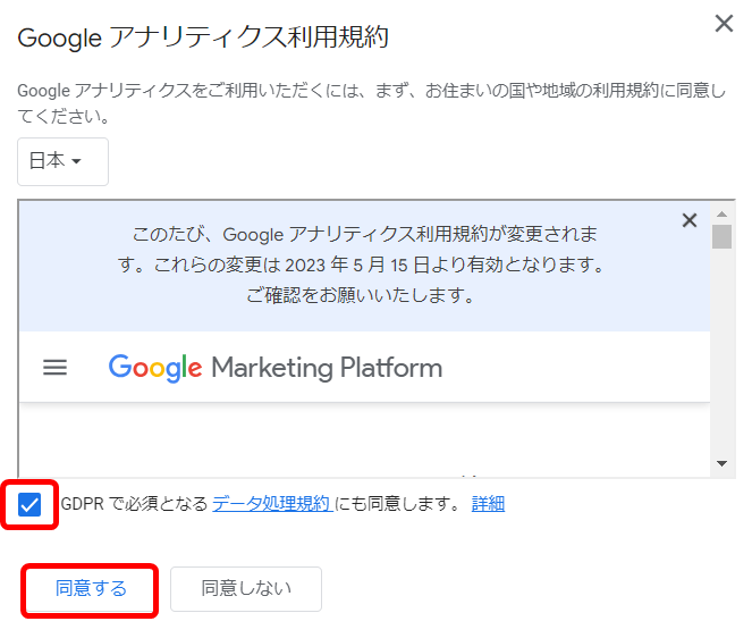Screen dimensions: 755x640
Task: Click the scrollbar up arrow
Action: 721,214
